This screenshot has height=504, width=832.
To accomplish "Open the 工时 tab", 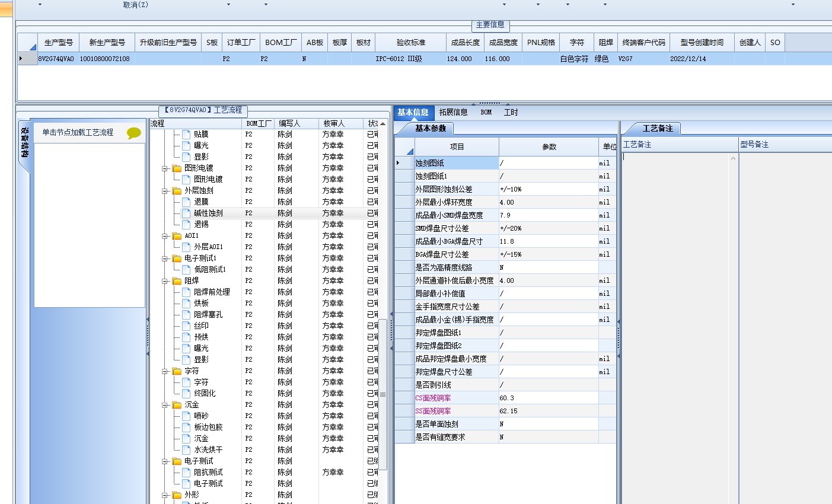I will pyautogui.click(x=511, y=113).
